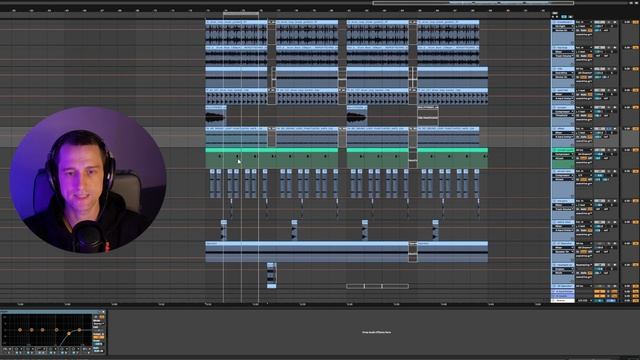Click the top track's 0.00 value field
The image size is (640, 360).
pos(627,22)
